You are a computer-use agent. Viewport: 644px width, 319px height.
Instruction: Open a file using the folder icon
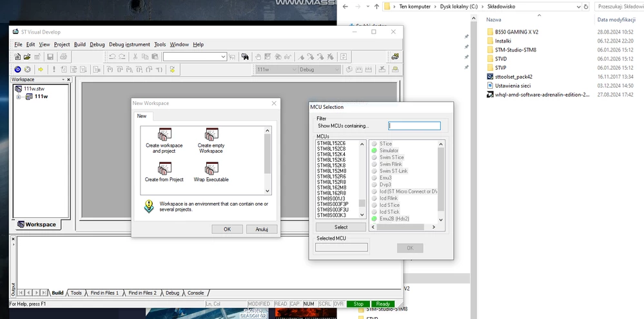click(27, 57)
